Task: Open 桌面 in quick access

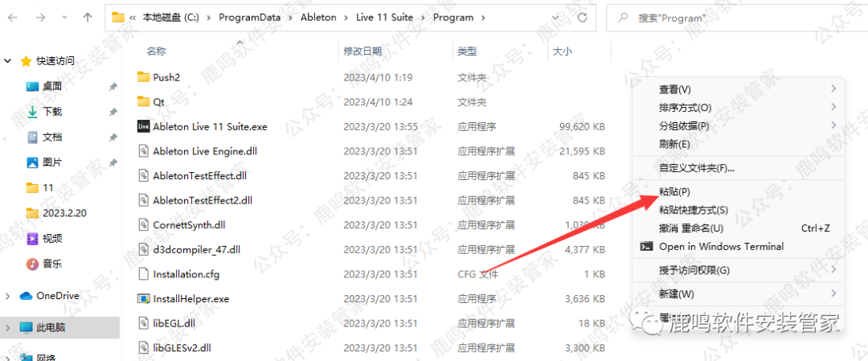Action: tap(52, 86)
